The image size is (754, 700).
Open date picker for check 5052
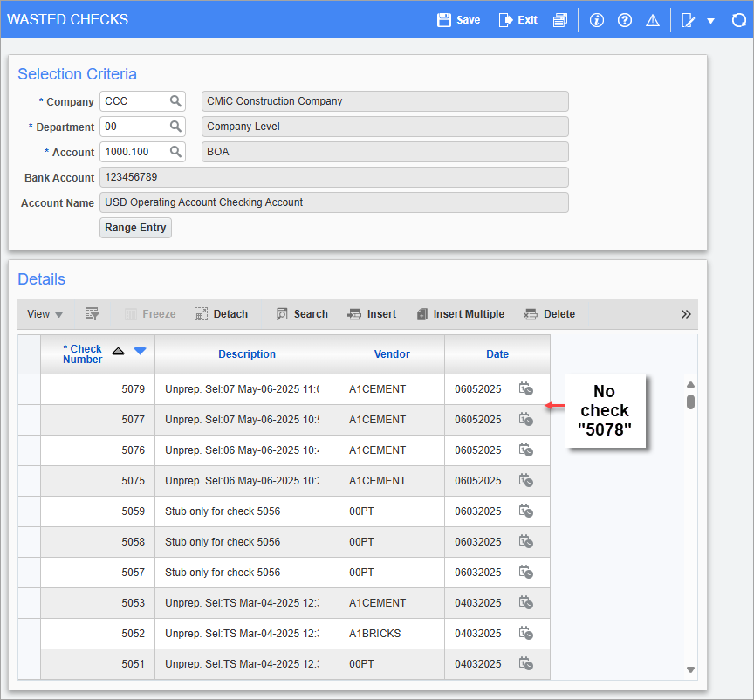(525, 633)
